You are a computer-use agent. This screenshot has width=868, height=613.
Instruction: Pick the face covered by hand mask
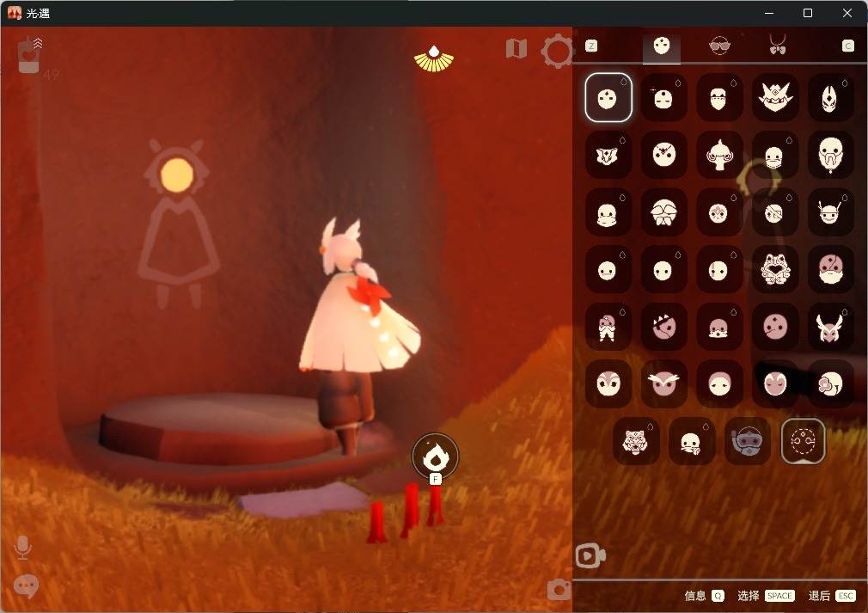pos(692,441)
